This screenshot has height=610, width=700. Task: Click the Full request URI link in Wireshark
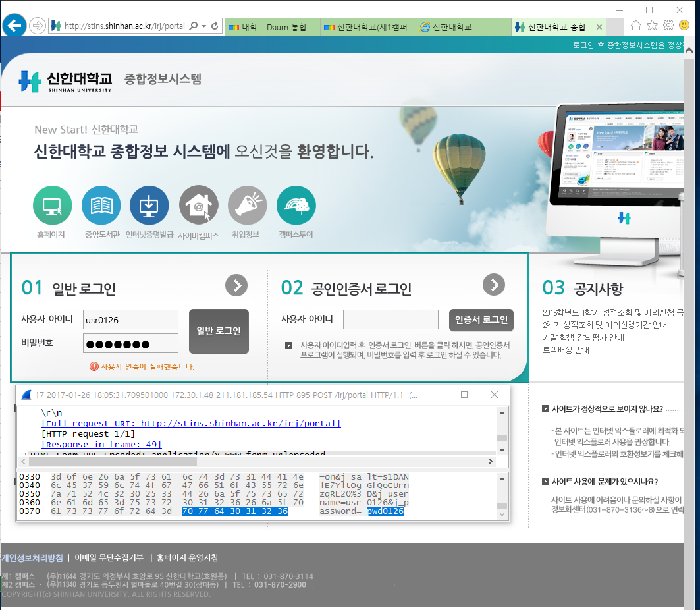190,423
